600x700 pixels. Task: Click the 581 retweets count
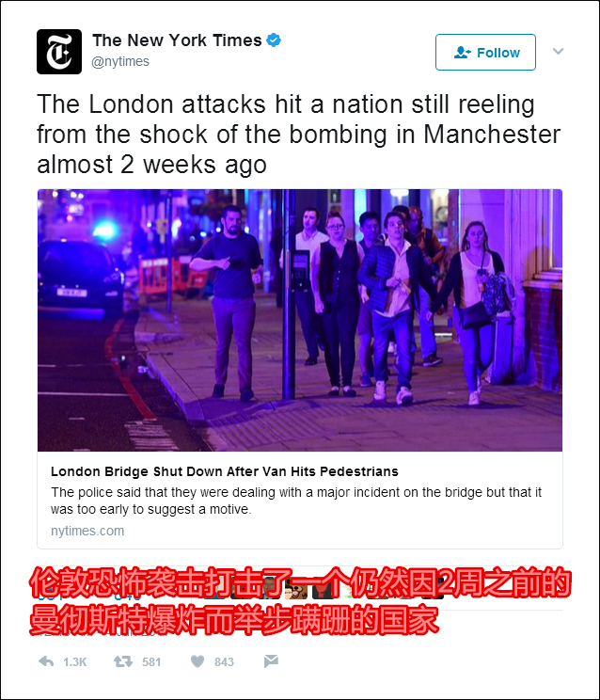[151, 661]
